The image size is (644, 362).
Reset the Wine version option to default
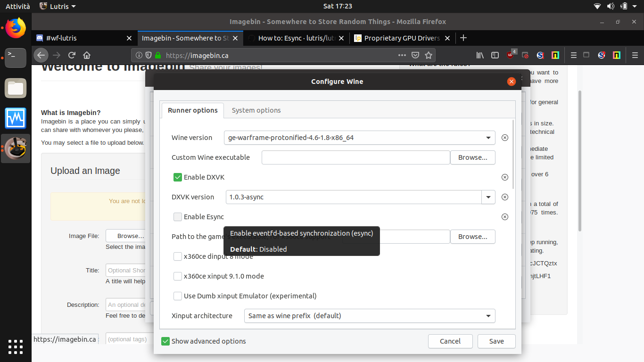tap(505, 138)
